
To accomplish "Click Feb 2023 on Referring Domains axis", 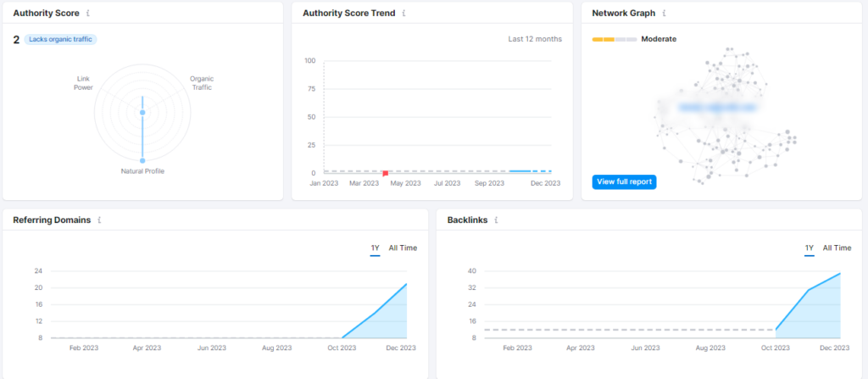I will click(x=83, y=348).
